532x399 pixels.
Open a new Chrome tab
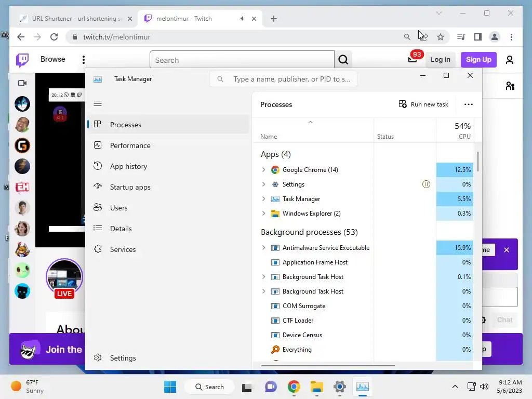(x=274, y=19)
